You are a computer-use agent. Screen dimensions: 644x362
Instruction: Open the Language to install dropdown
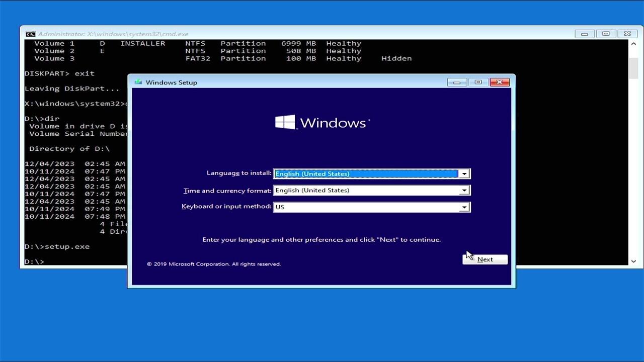[x=371, y=173]
